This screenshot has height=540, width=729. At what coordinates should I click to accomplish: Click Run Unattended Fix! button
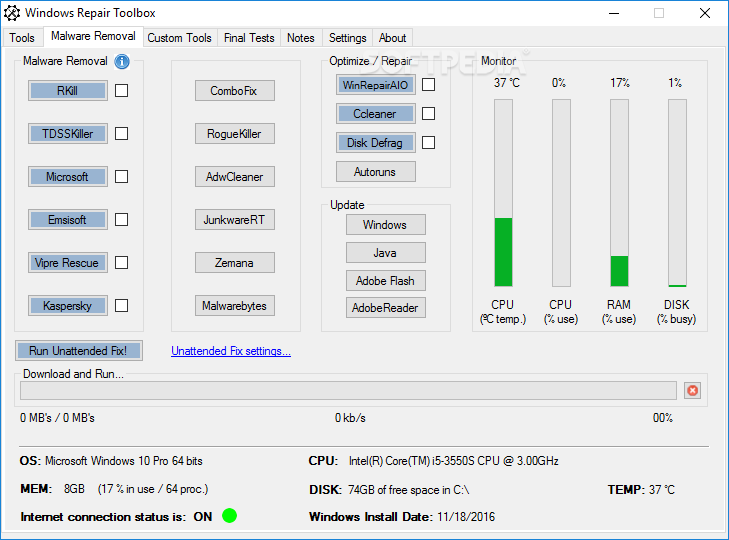(x=79, y=350)
